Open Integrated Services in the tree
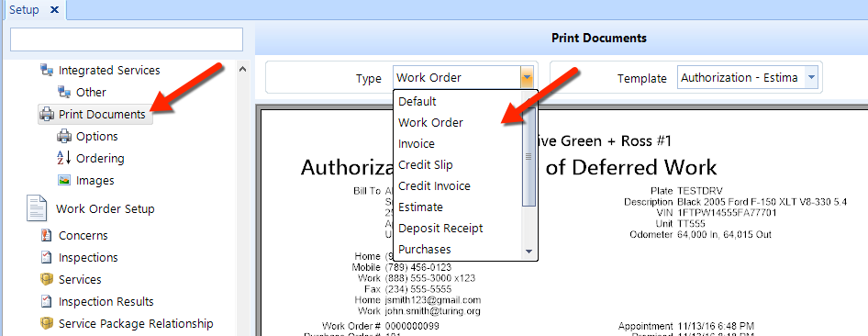868x336 pixels. click(109, 71)
